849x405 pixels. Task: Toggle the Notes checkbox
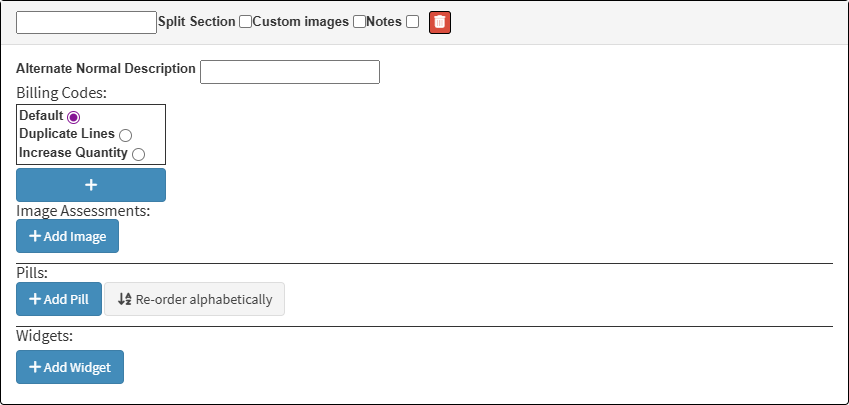pos(412,22)
